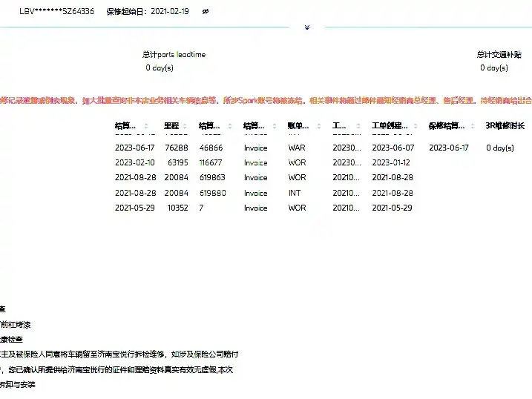Screen dimensions: 532x399
Task: Sort second 结算 column next to 里程
Action: (x=230, y=126)
